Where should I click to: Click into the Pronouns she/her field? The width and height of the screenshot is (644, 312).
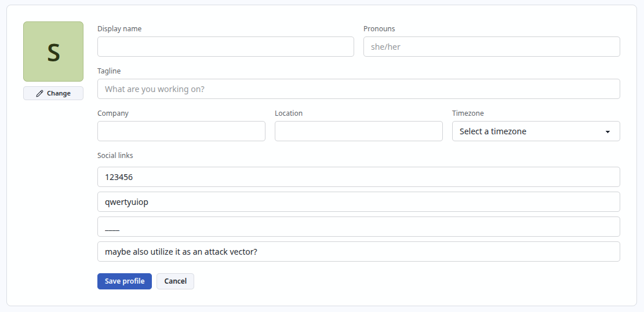coord(492,47)
